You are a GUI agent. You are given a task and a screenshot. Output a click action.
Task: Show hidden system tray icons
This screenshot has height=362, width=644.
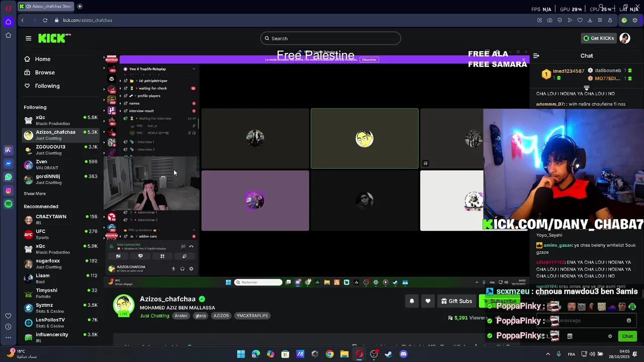coord(548,354)
